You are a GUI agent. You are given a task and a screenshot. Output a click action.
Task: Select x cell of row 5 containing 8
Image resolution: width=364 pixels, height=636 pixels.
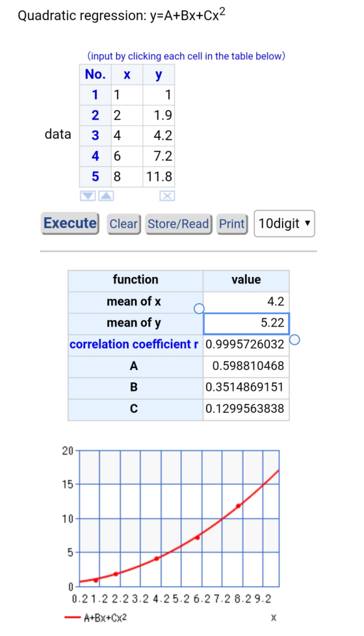[x=127, y=177]
